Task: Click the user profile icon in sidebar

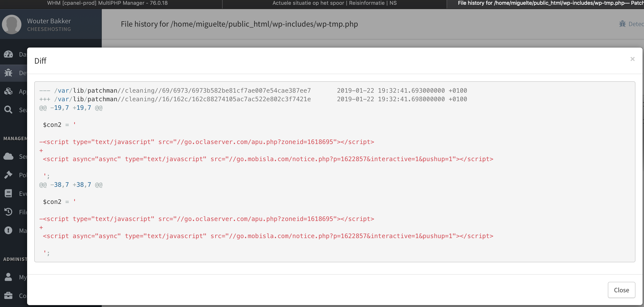Action: (x=8, y=277)
